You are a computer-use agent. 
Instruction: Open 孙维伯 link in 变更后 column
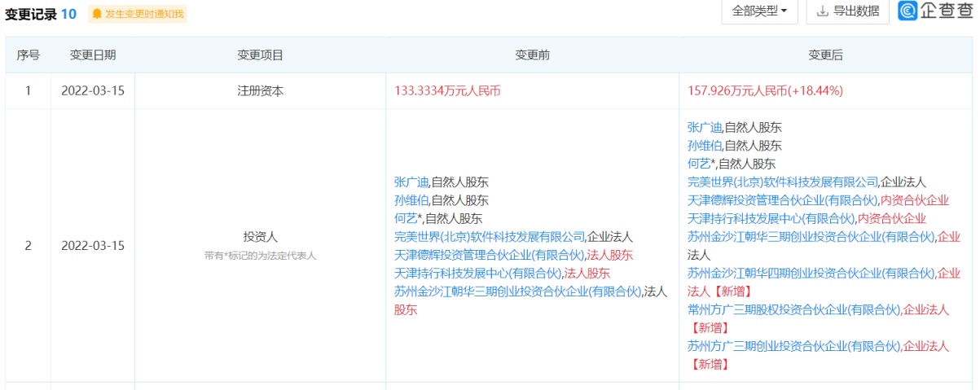[x=705, y=146]
